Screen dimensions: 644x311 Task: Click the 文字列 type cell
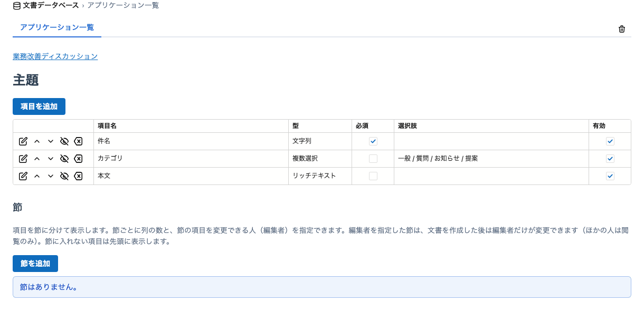tap(320, 141)
